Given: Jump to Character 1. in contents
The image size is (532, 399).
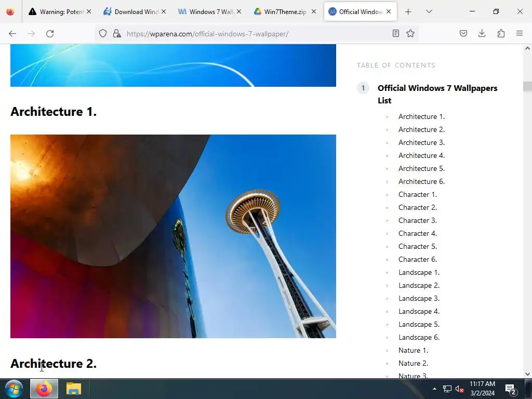Looking at the screenshot, I should 418,194.
